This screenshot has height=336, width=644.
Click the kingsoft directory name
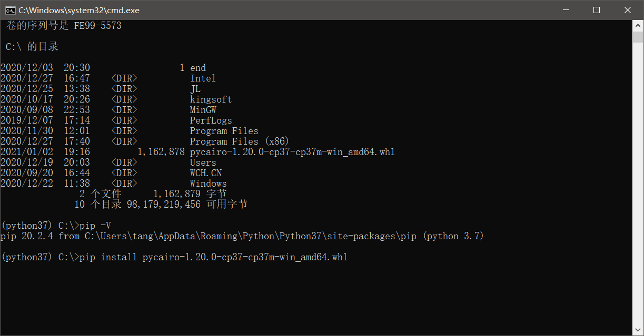[211, 99]
